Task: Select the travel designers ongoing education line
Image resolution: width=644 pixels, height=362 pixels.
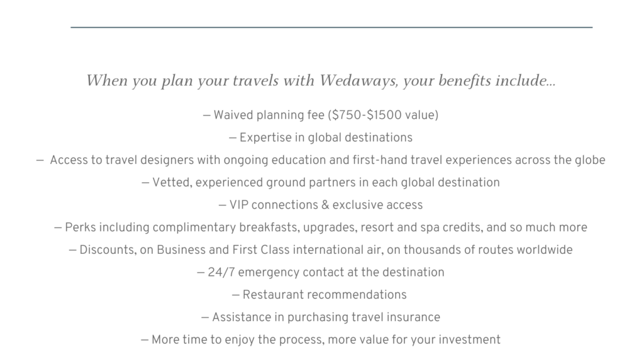Action: tap(321, 160)
